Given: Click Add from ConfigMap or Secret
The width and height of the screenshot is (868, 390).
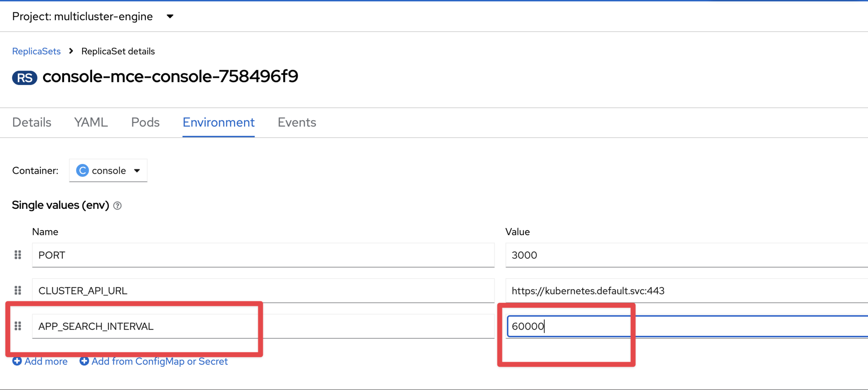Looking at the screenshot, I should (x=159, y=361).
